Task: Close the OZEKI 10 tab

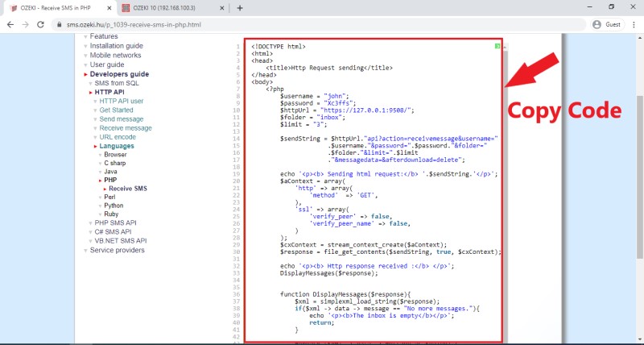Action: coord(222,8)
